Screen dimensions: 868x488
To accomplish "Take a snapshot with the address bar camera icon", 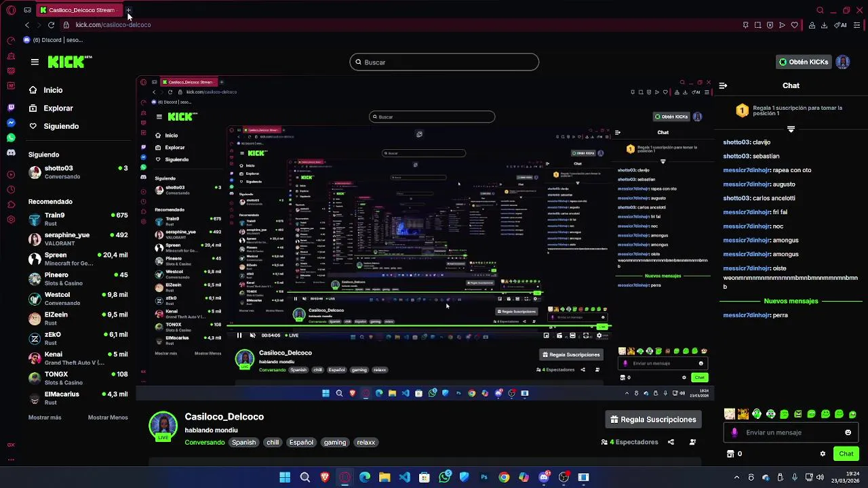I will 757,25.
